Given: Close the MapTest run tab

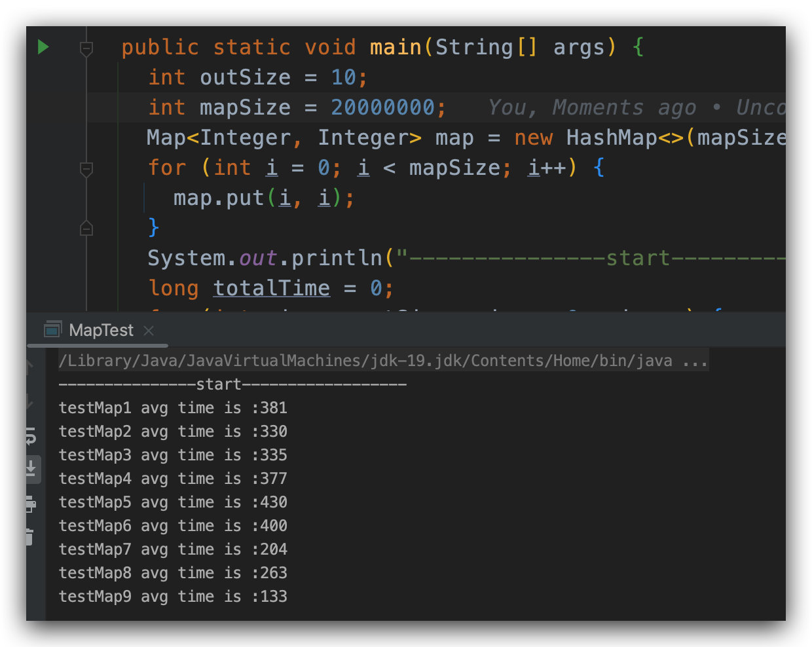Looking at the screenshot, I should click(149, 331).
